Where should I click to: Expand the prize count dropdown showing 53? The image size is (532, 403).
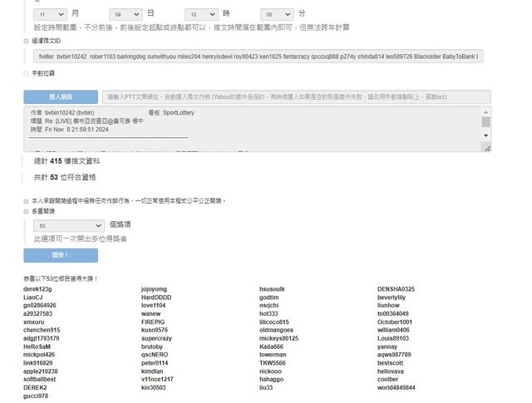pyautogui.click(x=69, y=225)
